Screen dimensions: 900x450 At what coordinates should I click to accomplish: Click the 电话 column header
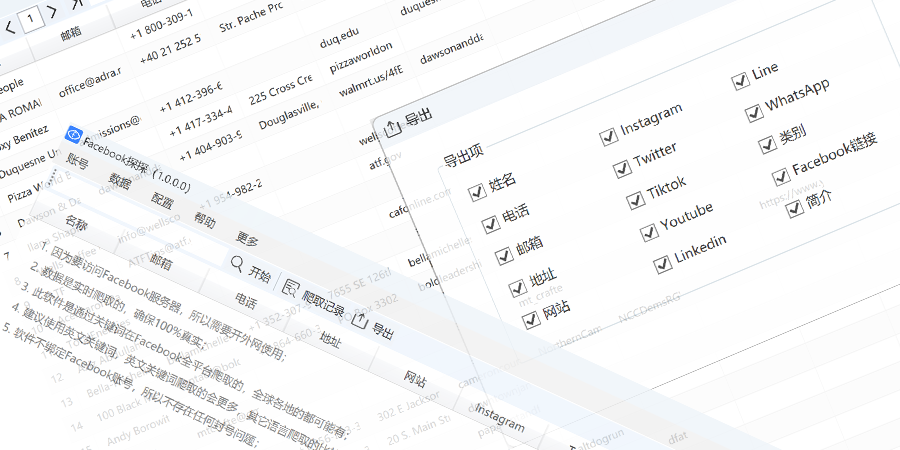246,301
